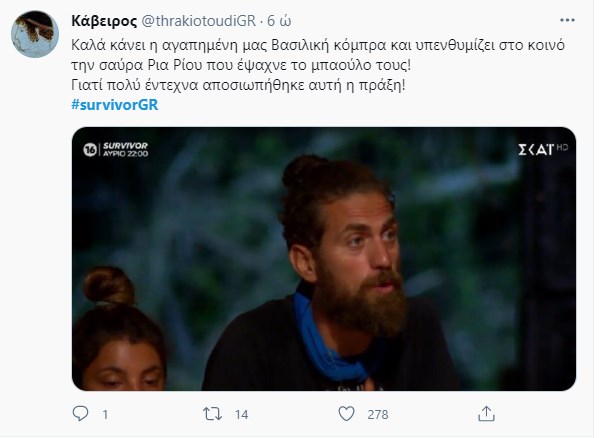The image size is (602, 438).
Task: Click the ΣΚΑΪ HD channel logo in image
Action: point(543,149)
